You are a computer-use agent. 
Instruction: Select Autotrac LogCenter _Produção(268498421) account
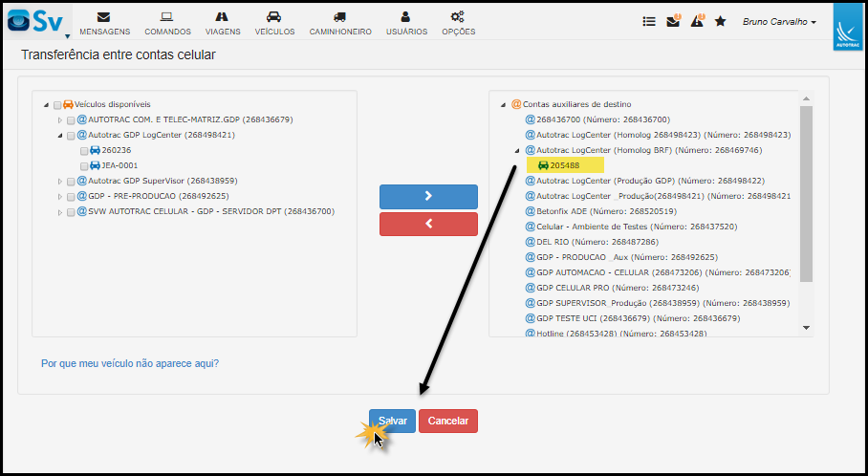click(663, 196)
